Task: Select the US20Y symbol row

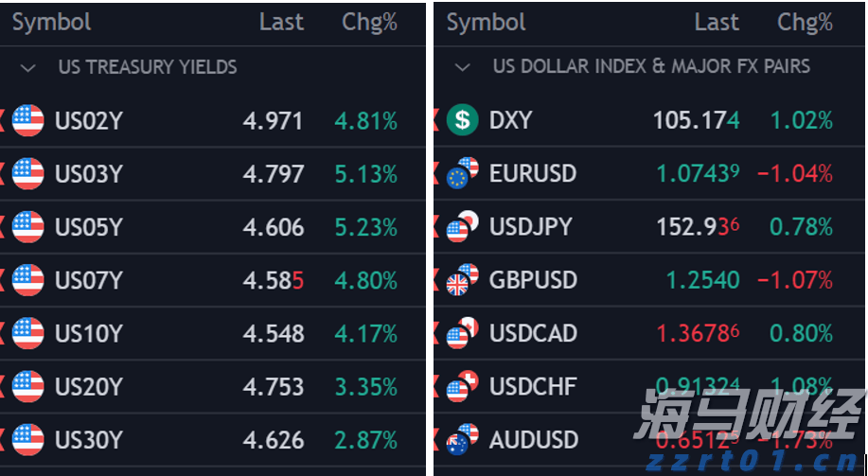Action: coord(89,387)
